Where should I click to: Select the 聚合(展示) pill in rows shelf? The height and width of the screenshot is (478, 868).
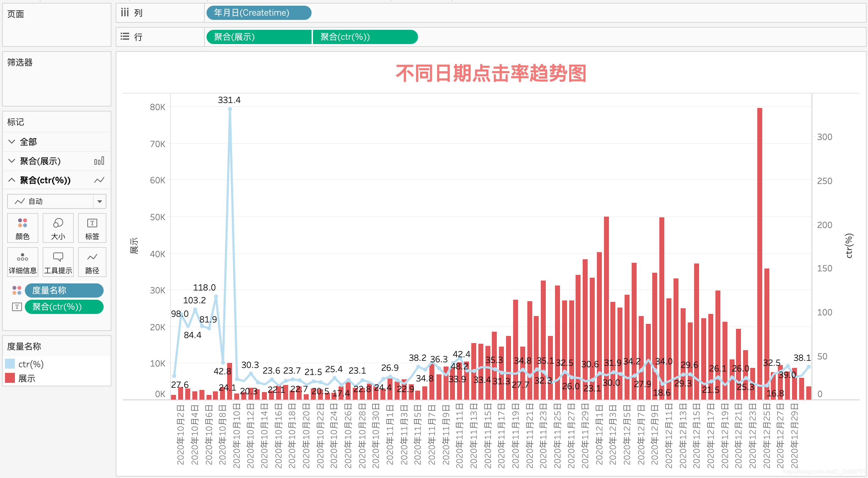(x=259, y=37)
